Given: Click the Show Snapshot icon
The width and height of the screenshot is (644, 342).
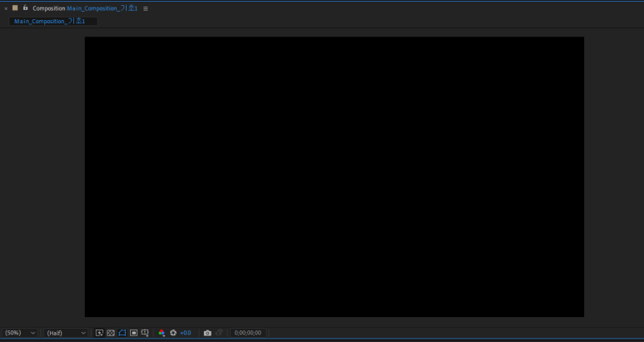Looking at the screenshot, I should (219, 333).
